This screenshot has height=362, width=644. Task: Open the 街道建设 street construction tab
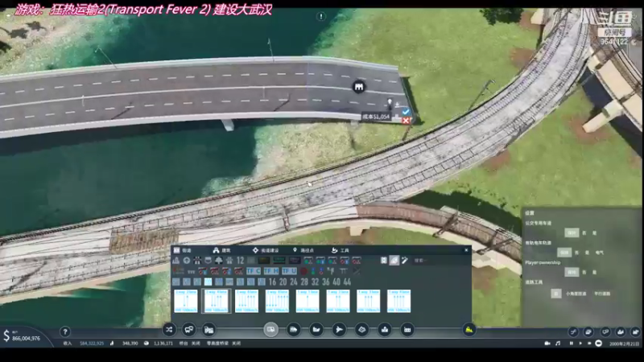pos(266,250)
